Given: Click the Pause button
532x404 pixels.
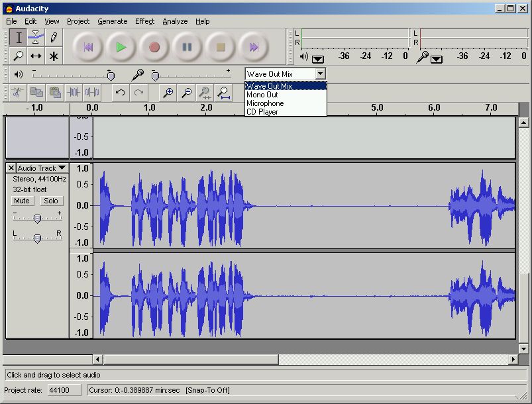Looking at the screenshot, I should 187,47.
